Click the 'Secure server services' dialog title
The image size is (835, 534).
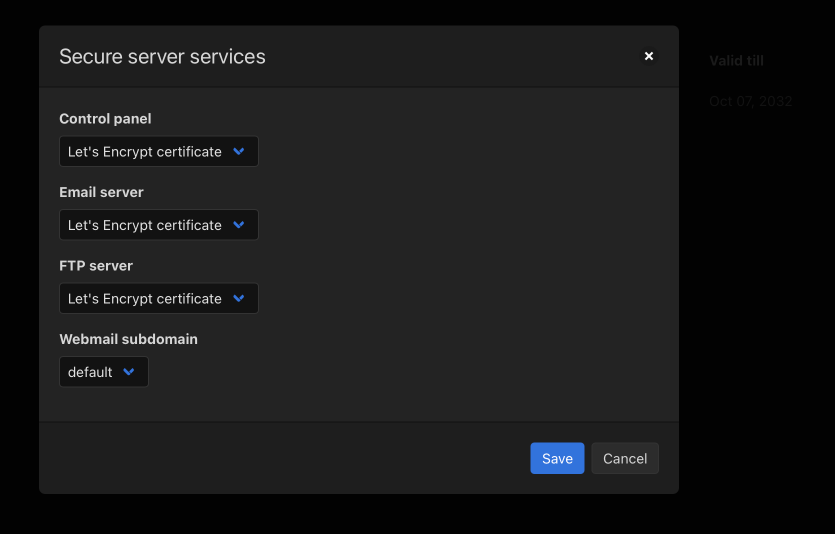(x=162, y=57)
